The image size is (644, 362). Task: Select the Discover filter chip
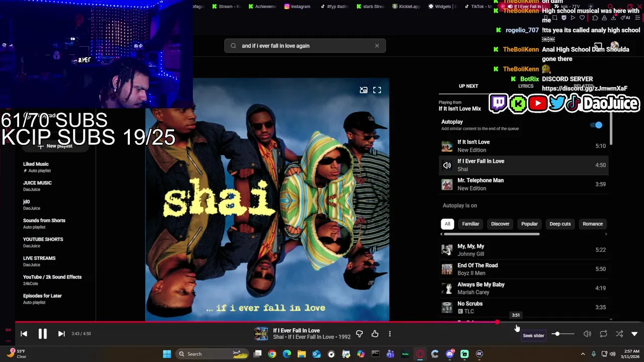coord(500,224)
